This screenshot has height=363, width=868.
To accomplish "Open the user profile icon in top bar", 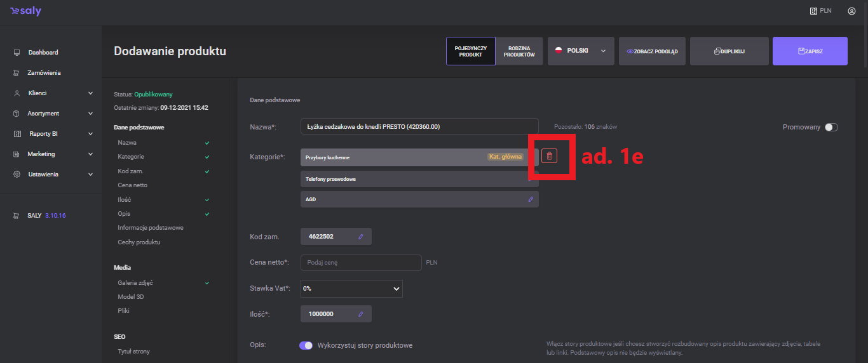I will pyautogui.click(x=851, y=11).
